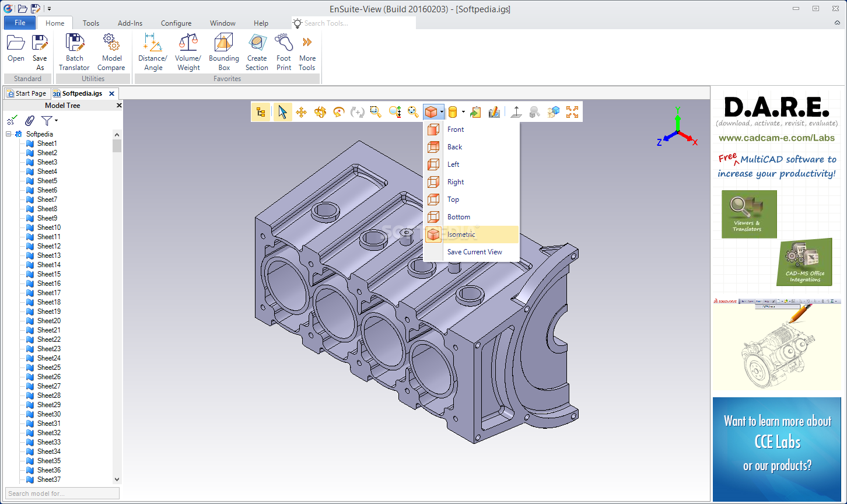Open the quick access toolbar customize dropdown

50,9
